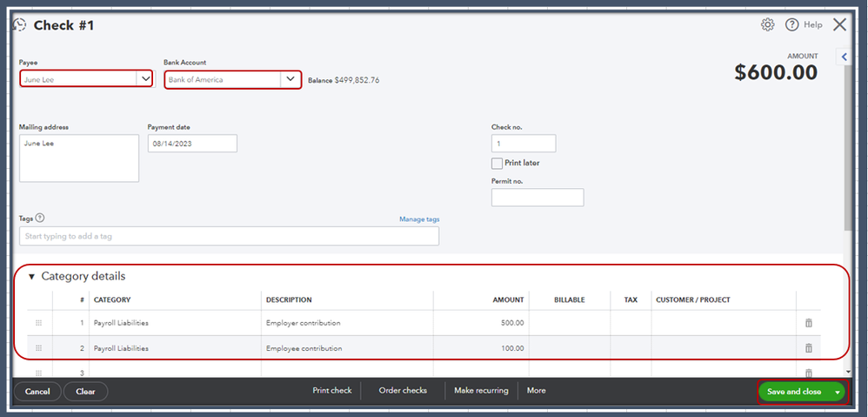This screenshot has height=417, width=868.
Task: Select Payroll Liabilities category in line 1
Action: 175,323
